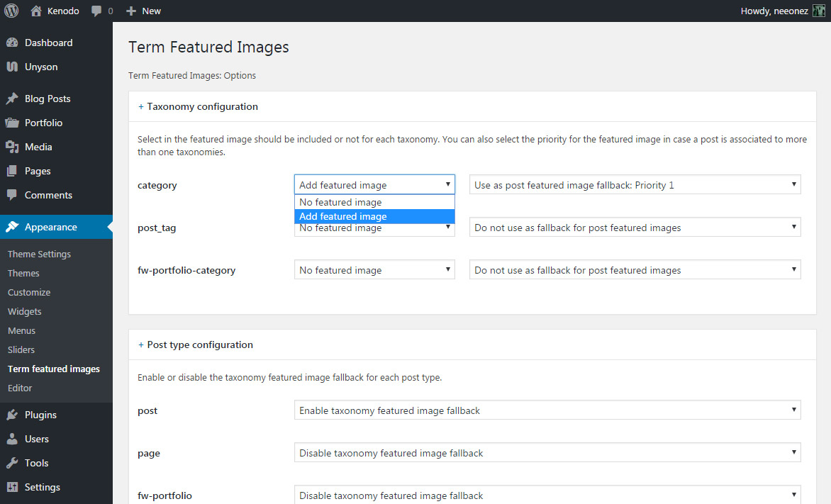Go to Widgets under Appearance
The height and width of the screenshot is (504, 831).
pyautogui.click(x=25, y=311)
